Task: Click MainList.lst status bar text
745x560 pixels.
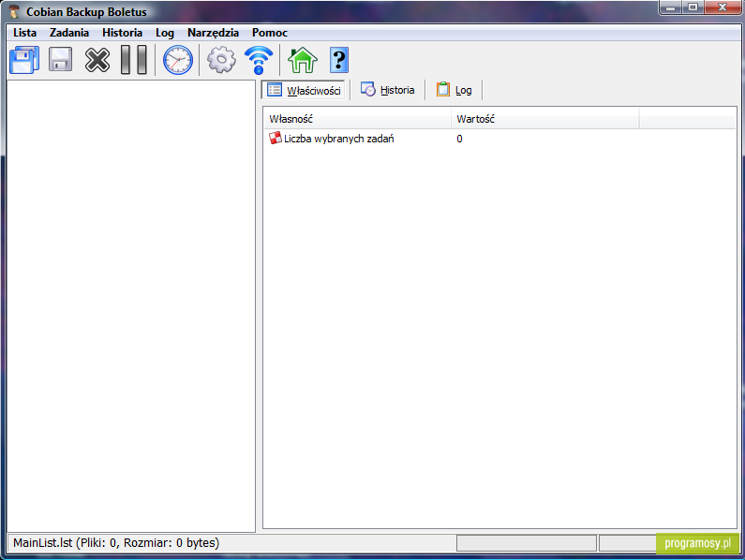Action: coord(116,543)
